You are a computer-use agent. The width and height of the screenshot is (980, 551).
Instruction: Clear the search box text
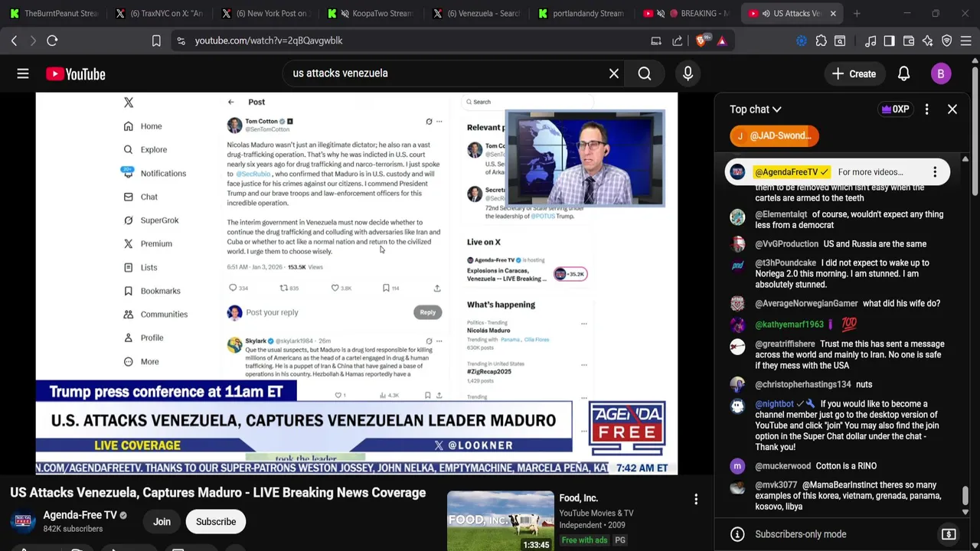click(613, 73)
